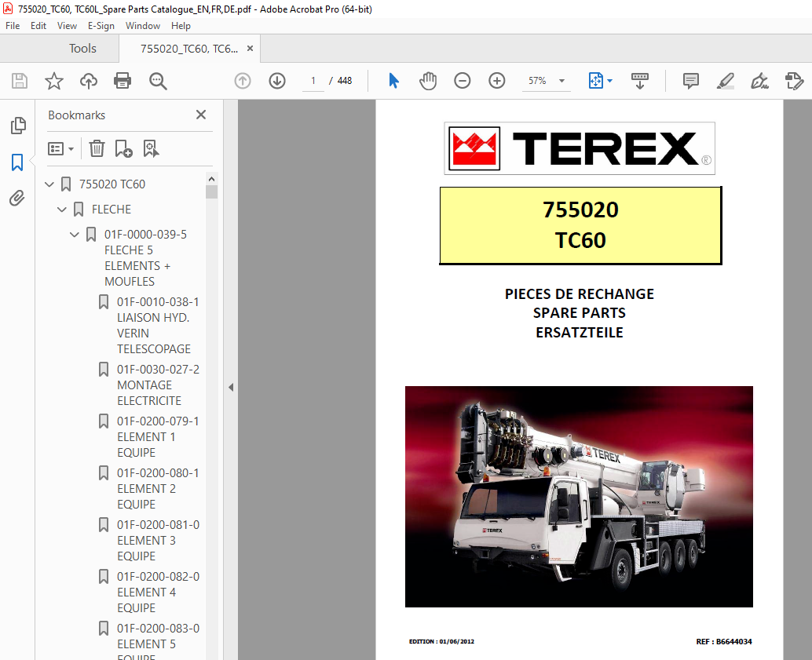Image resolution: width=812 pixels, height=660 pixels.
Task: Click the Terex crane photo on page
Action: tap(579, 497)
